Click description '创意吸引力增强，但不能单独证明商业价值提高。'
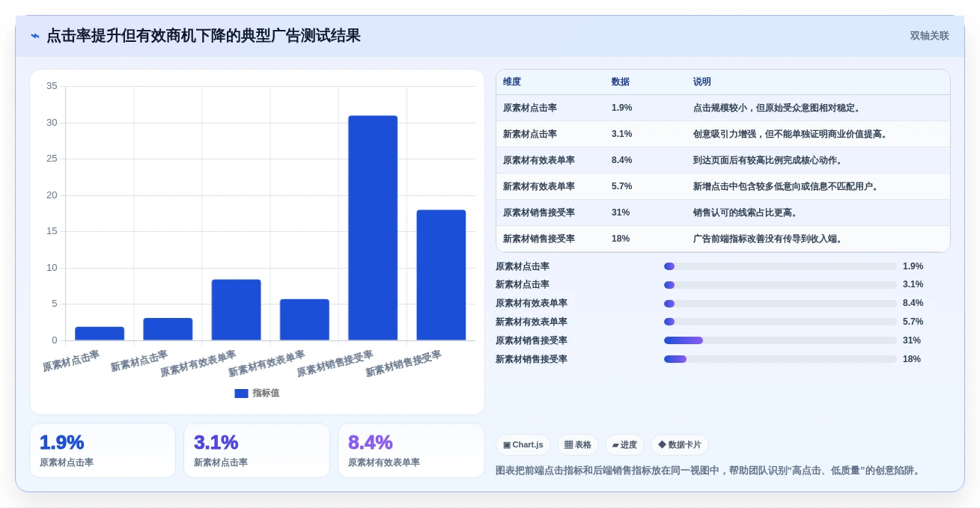Viewport: 980px width, 508px height. (x=792, y=134)
